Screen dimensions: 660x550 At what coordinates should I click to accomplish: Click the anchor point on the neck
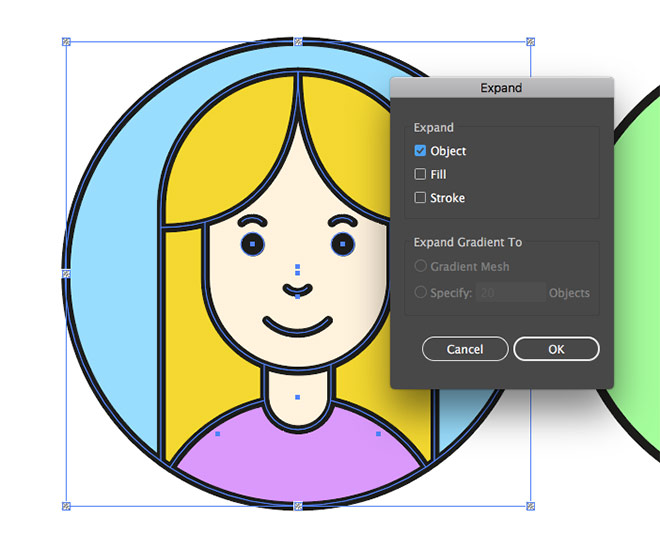click(298, 397)
